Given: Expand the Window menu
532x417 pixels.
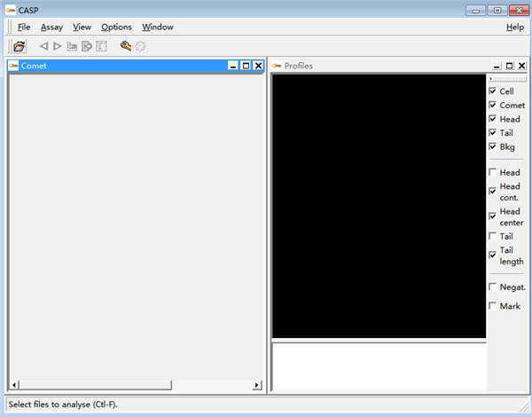Looking at the screenshot, I should point(158,28).
